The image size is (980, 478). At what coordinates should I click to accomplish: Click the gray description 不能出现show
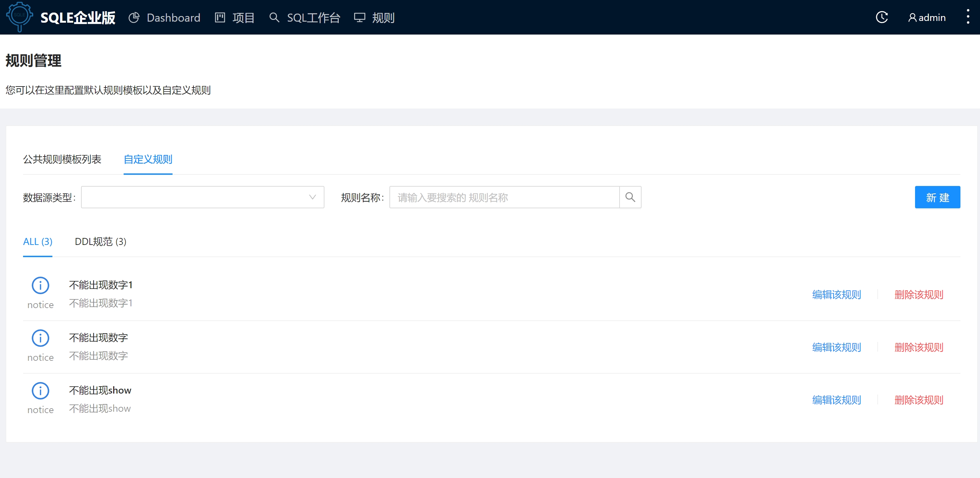100,409
